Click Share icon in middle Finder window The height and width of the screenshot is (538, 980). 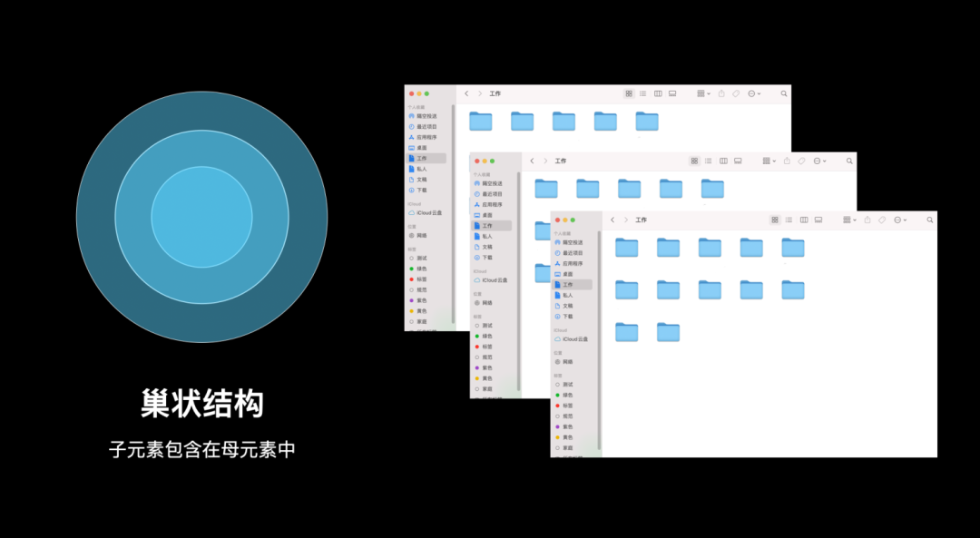pos(787,161)
